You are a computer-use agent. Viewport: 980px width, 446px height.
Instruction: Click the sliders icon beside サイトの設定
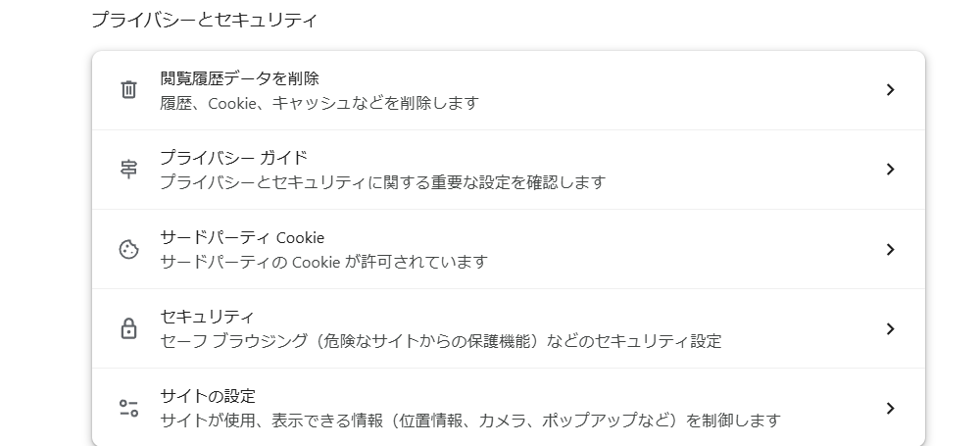pos(128,408)
